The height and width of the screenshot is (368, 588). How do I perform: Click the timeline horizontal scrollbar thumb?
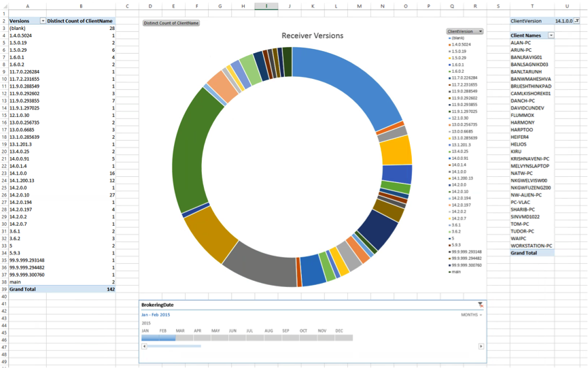pyautogui.click(x=174, y=346)
